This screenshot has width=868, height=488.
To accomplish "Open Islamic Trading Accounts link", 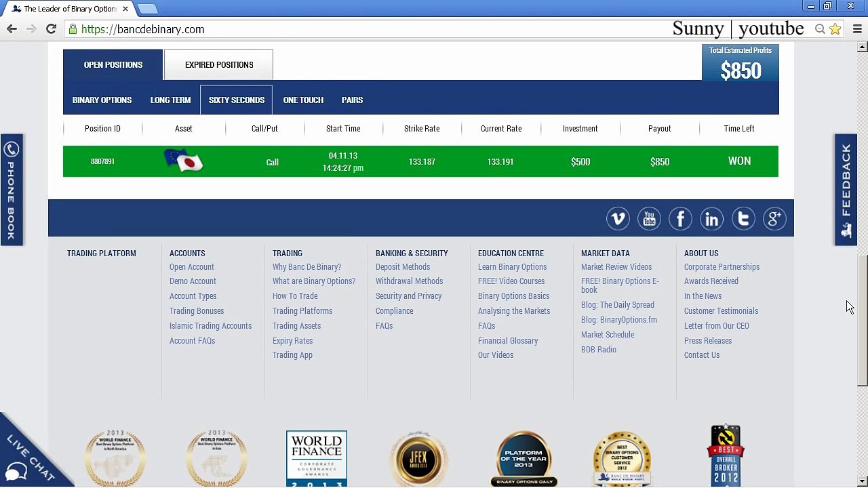I will [210, 326].
